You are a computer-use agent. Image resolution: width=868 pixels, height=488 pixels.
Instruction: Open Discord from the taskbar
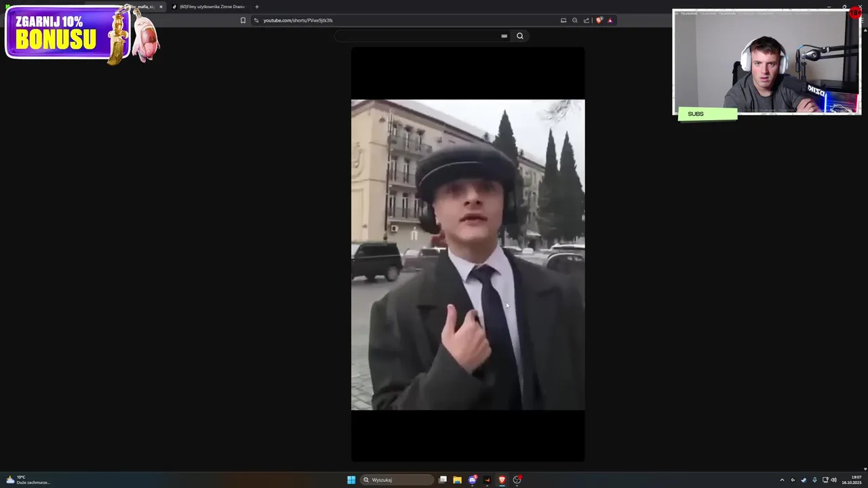[473, 480]
